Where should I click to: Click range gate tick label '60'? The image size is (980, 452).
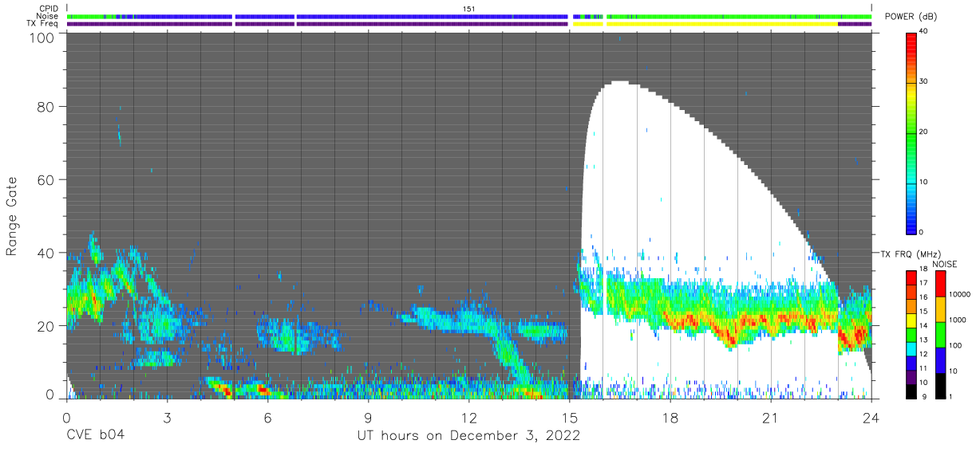point(45,180)
